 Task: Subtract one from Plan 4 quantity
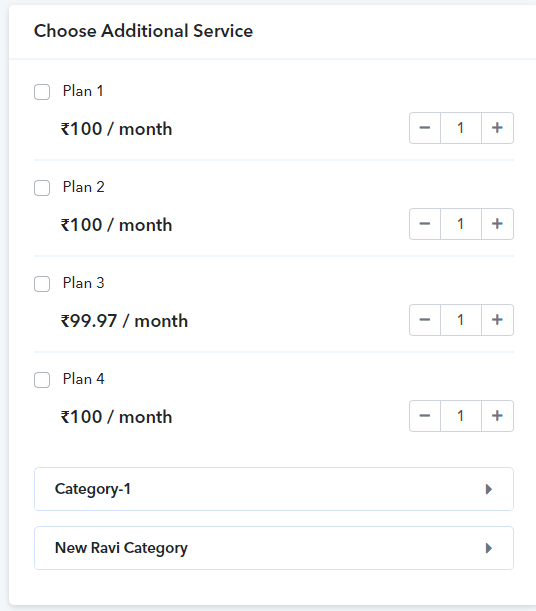pos(425,416)
